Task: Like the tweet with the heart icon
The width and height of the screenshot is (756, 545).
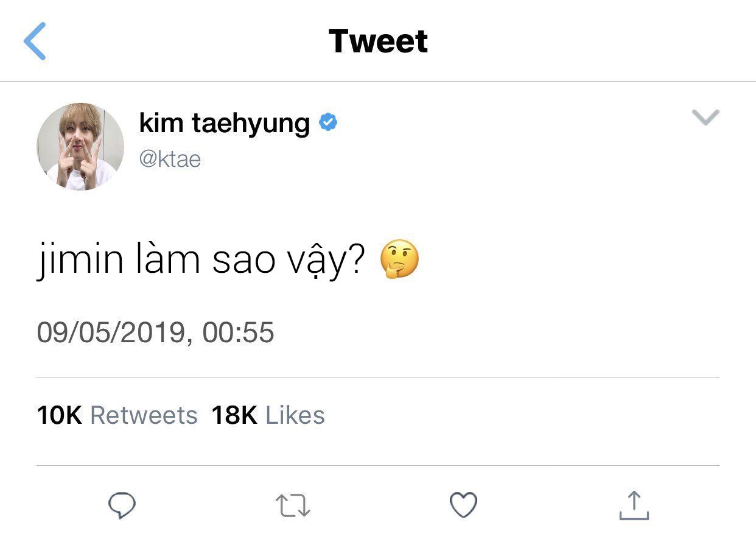Action: tap(463, 505)
